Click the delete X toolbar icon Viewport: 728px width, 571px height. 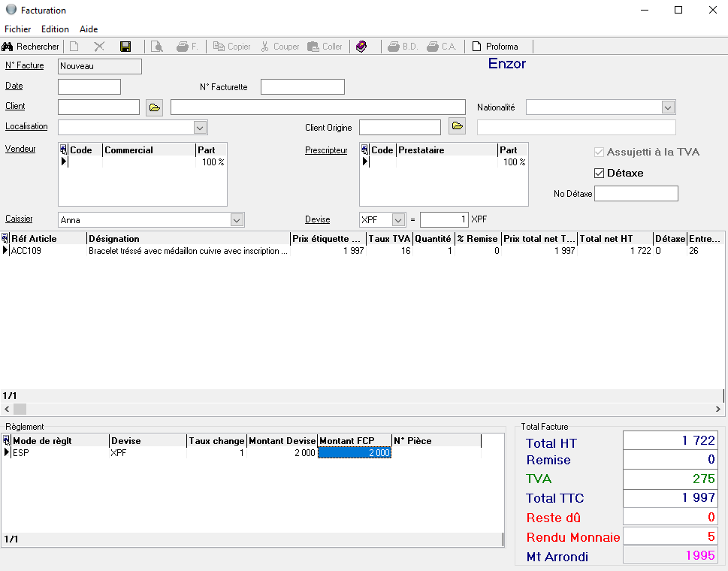(99, 47)
